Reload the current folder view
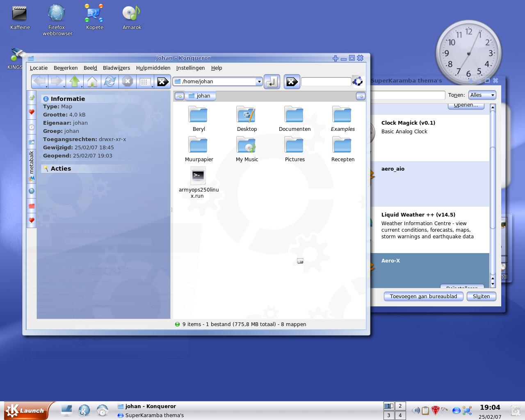Screen dimensions: 525x420 (110, 81)
